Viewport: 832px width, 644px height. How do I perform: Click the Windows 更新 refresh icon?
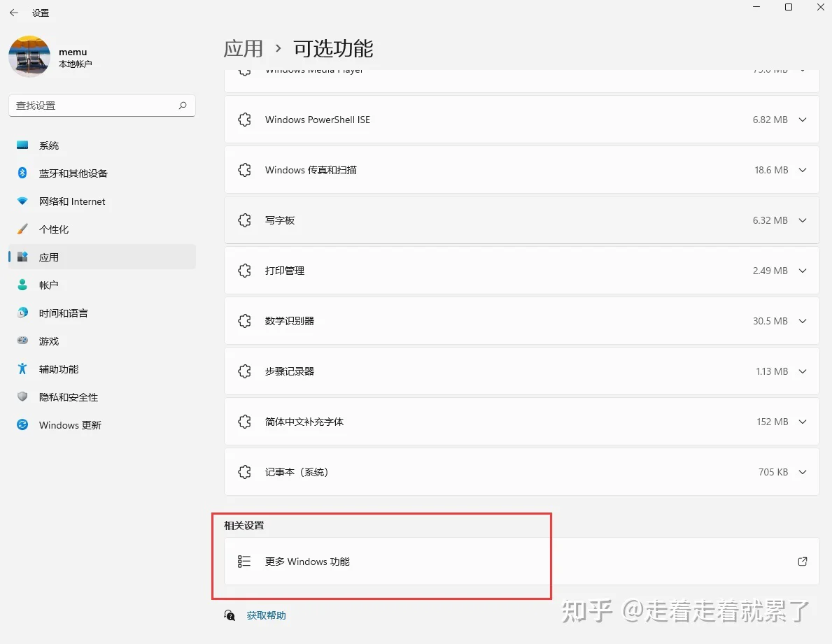[22, 424]
